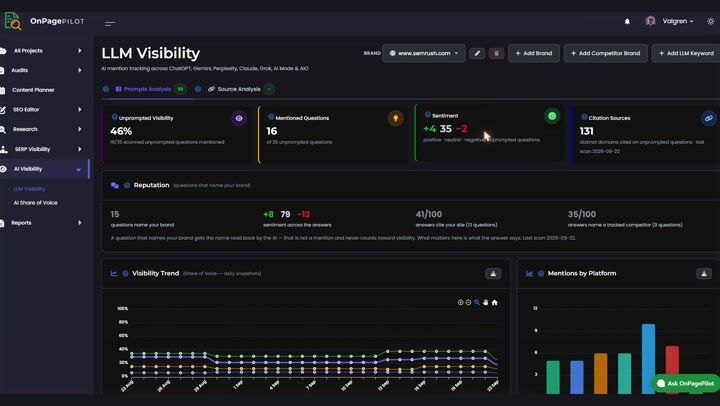Screen dimensions: 720x406
Task: Click the green badge on Prompts Analysis tab
Action: [x=180, y=89]
